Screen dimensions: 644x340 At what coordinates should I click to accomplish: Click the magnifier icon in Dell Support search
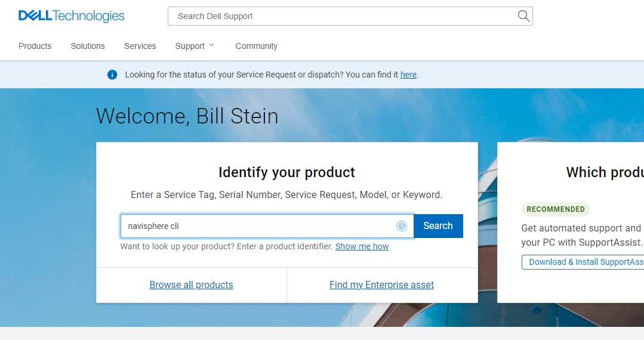click(x=523, y=16)
